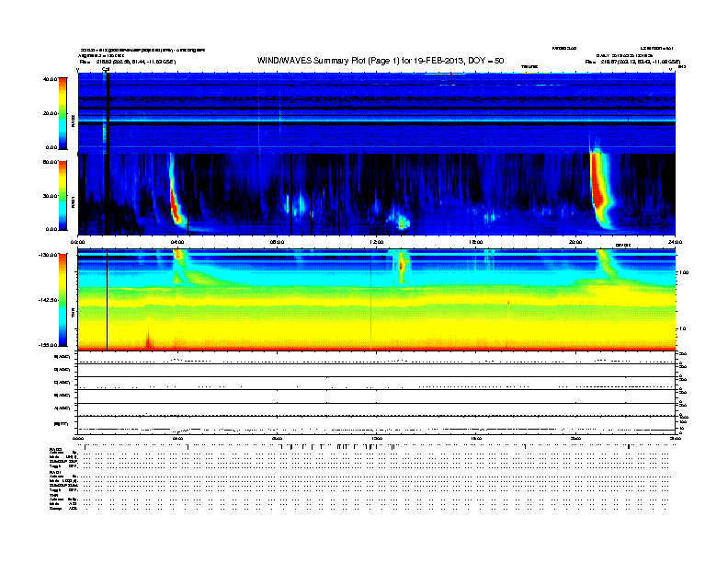This screenshot has width=728, height=563.
Task: Click the small bright spot near 13:00 in RAD1
Action: [x=402, y=224]
